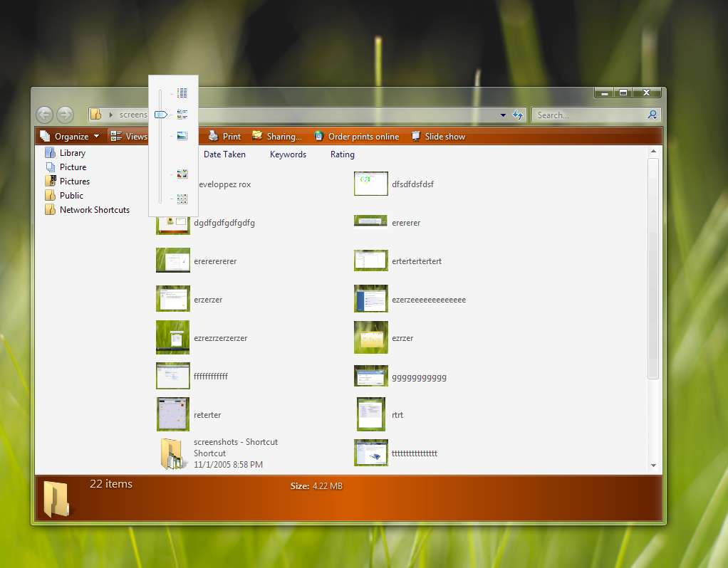Click the Forward navigation arrow button

pos(65,115)
